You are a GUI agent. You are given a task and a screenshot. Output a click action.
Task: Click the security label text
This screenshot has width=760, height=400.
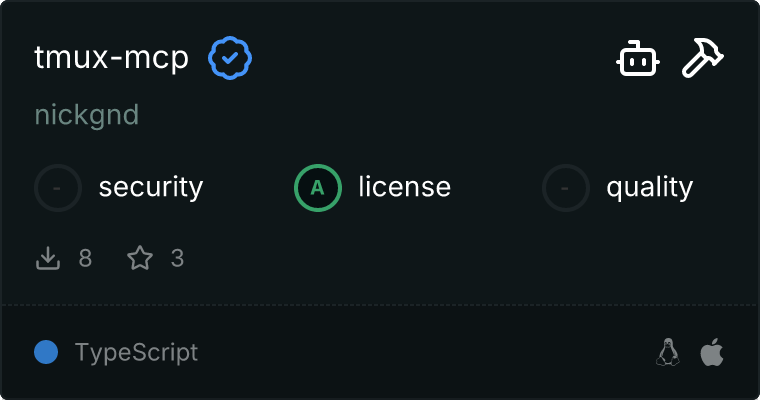(151, 187)
